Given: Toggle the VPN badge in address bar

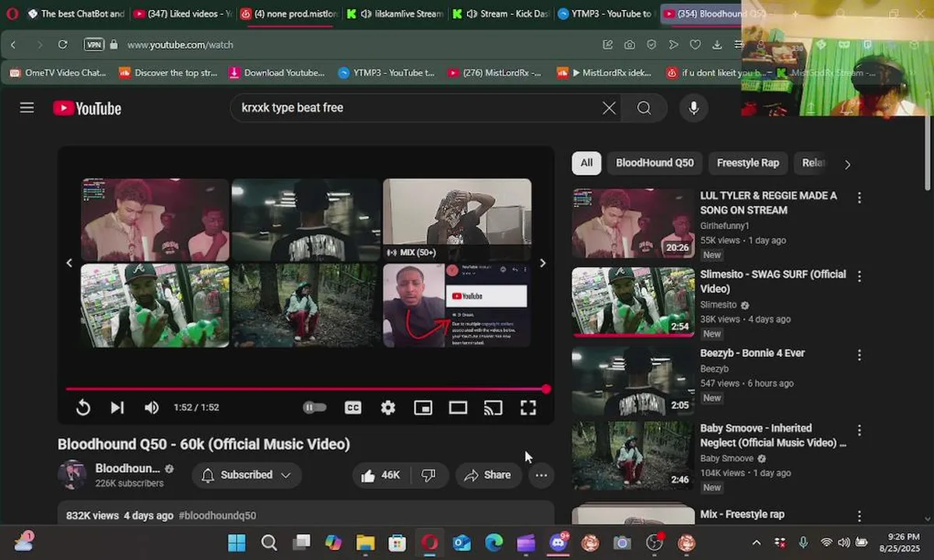Looking at the screenshot, I should (x=93, y=44).
